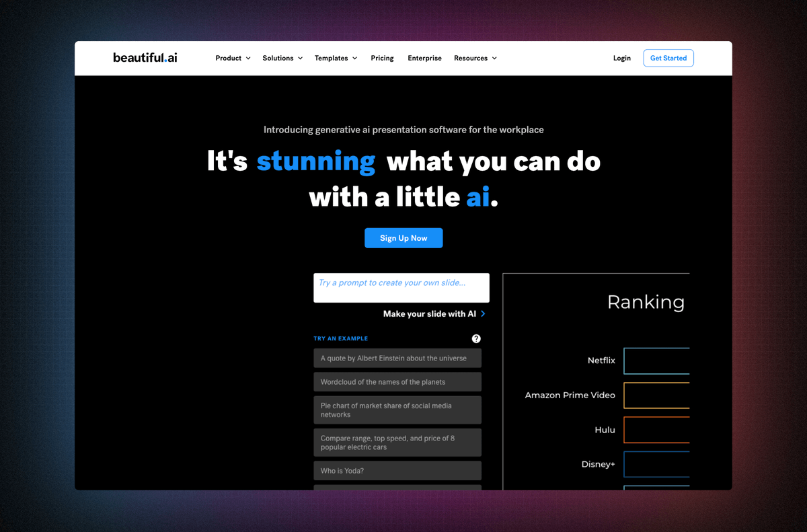Click the blue word stunning in headline
The width and height of the screenshot is (807, 532).
pyautogui.click(x=316, y=161)
